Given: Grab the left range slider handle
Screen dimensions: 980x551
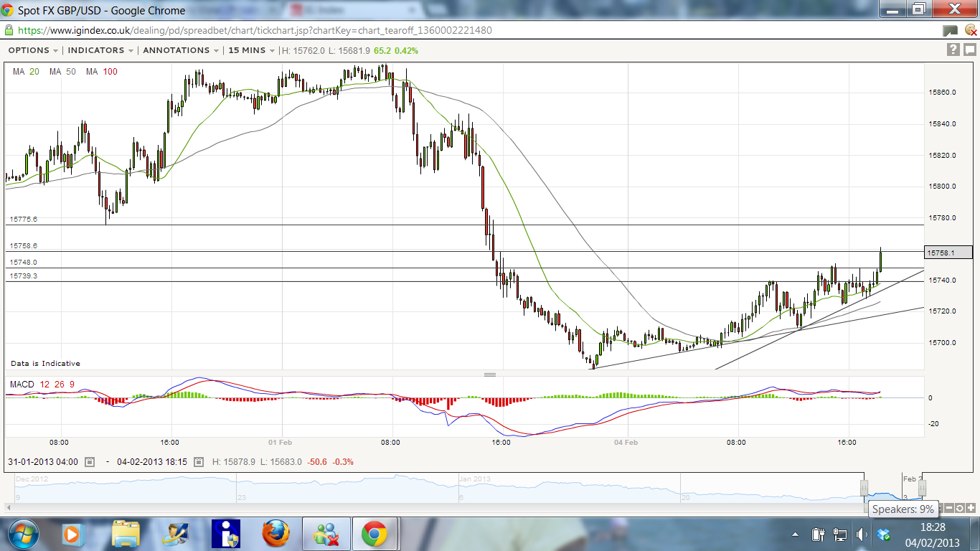Looking at the screenshot, I should (x=865, y=488).
